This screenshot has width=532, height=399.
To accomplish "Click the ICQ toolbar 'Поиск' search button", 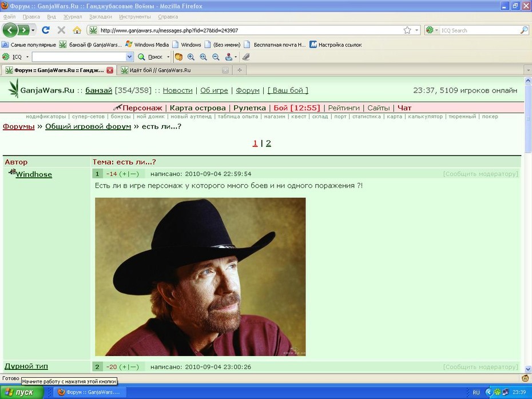I will pos(150,57).
